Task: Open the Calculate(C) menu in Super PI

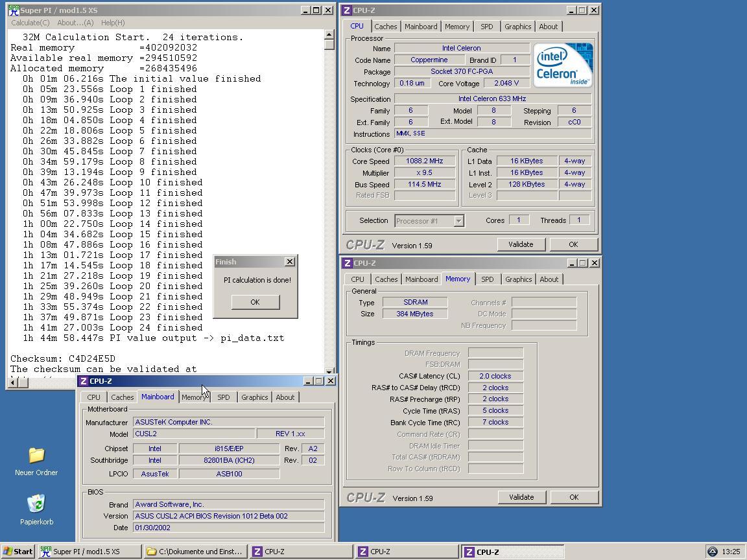Action: coord(30,23)
